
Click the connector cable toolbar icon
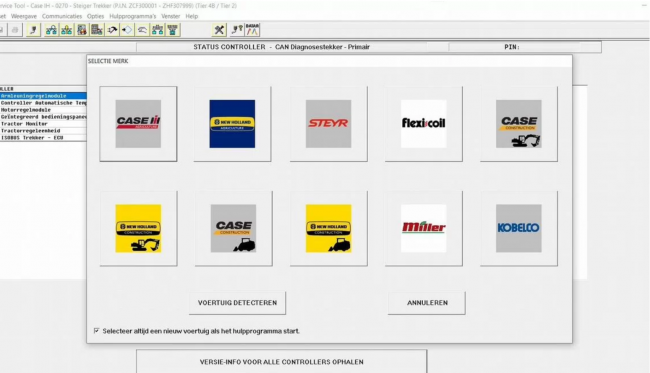pyautogui.click(x=34, y=30)
